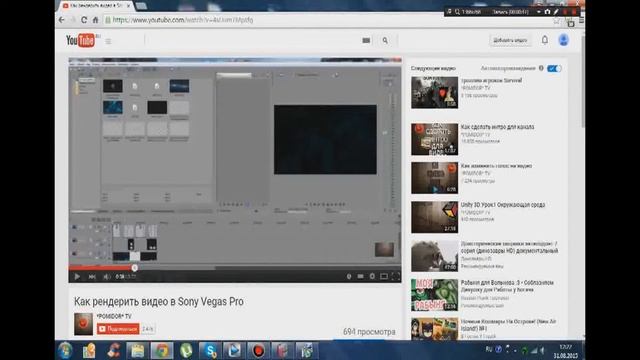640x360 pixels.
Task: Open the file explorer taskbar icon
Action: tap(138, 351)
